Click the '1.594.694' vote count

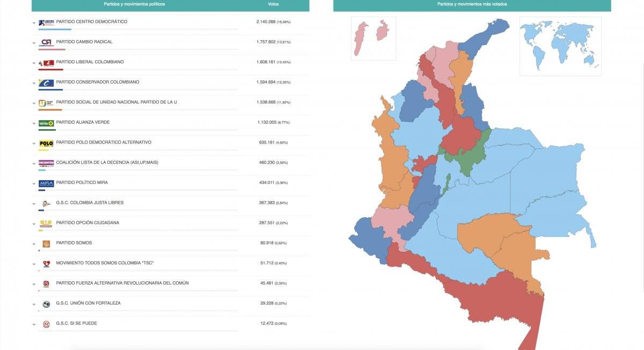point(266,82)
